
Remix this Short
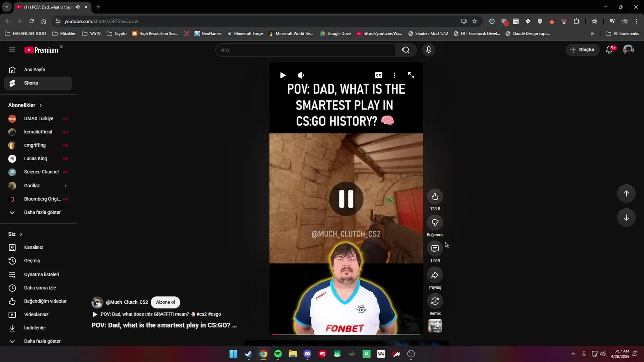(x=435, y=301)
